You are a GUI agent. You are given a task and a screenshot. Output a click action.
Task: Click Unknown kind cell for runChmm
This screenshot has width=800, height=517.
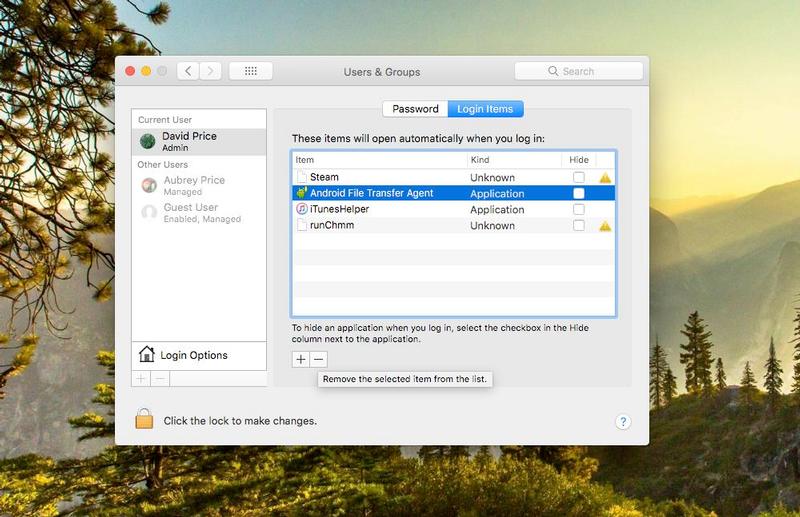coord(492,226)
